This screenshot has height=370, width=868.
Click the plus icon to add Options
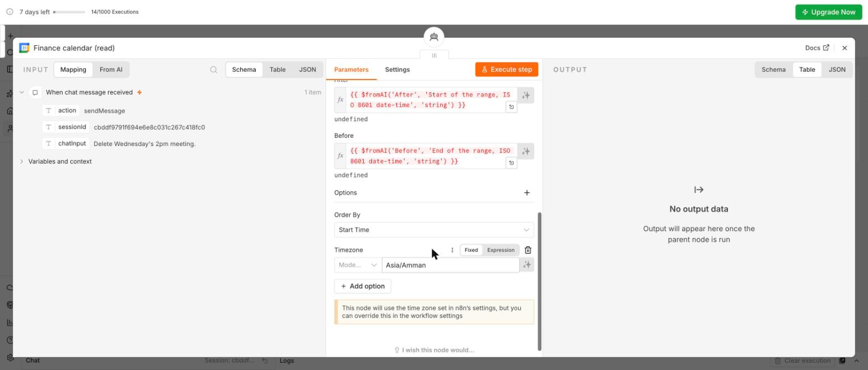(527, 193)
